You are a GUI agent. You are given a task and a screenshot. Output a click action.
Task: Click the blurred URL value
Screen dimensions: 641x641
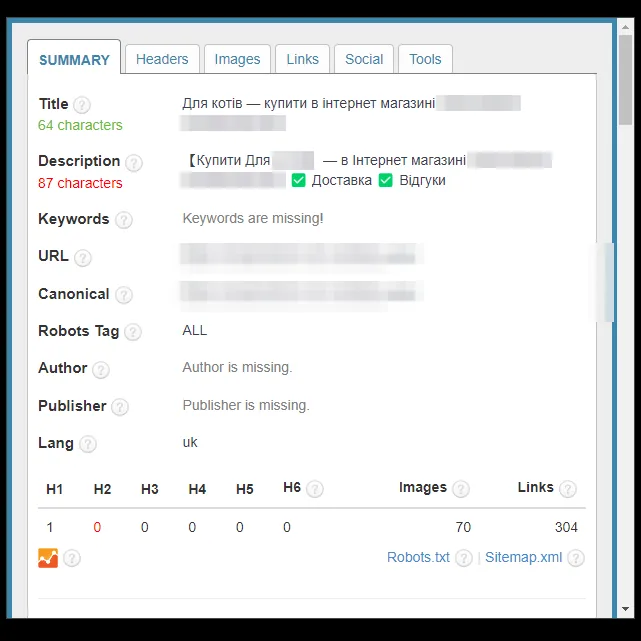301,255
